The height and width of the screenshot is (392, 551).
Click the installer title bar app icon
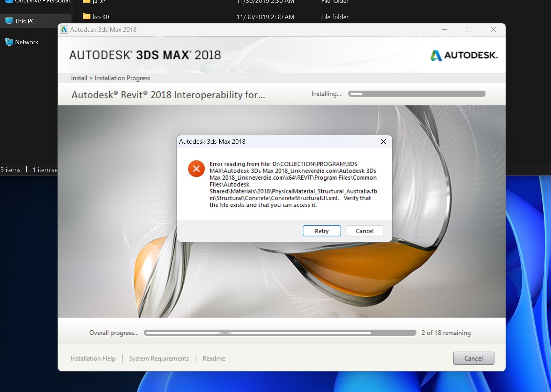click(x=64, y=30)
